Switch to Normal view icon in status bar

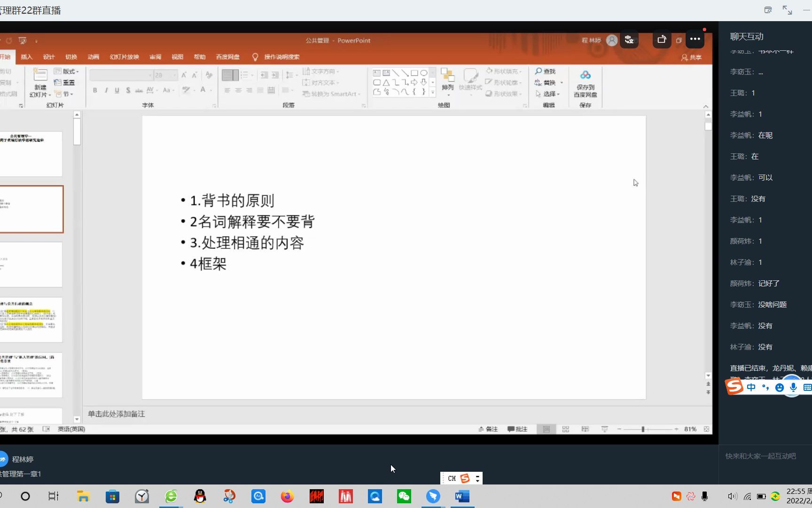tap(547, 429)
